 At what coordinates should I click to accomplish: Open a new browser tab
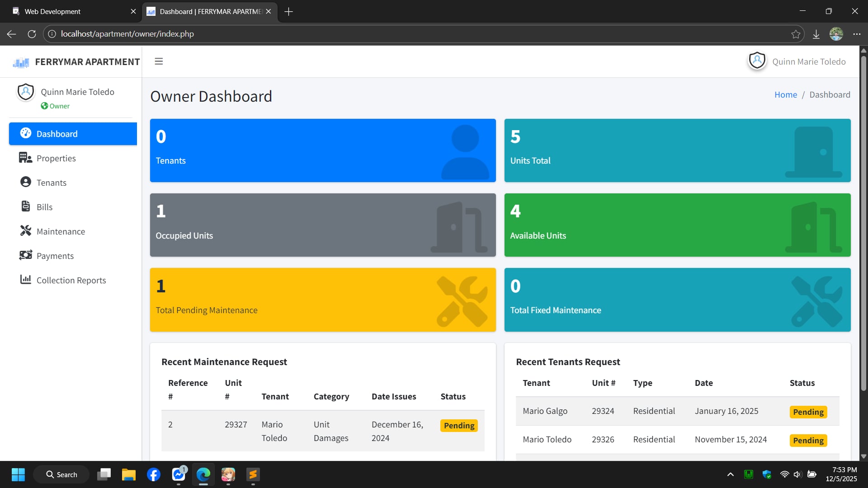pos(289,11)
